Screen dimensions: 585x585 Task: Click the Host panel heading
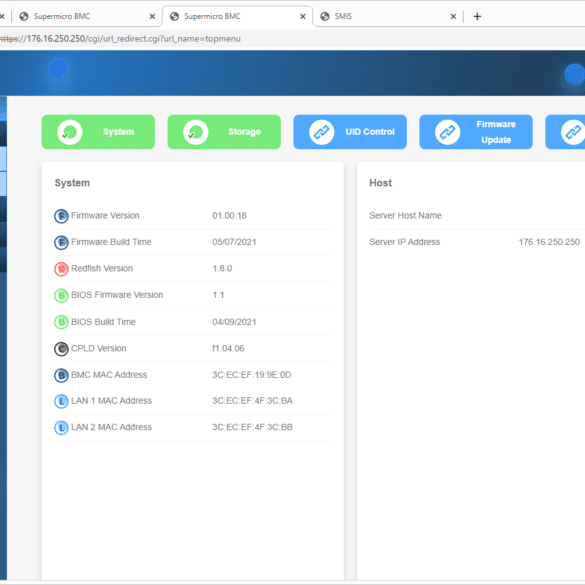(x=381, y=183)
